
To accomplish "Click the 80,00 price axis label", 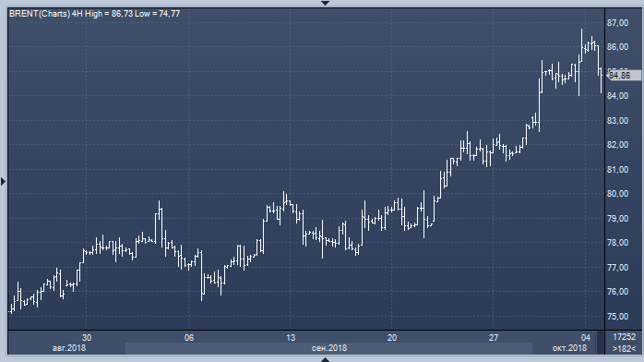I will [x=618, y=194].
